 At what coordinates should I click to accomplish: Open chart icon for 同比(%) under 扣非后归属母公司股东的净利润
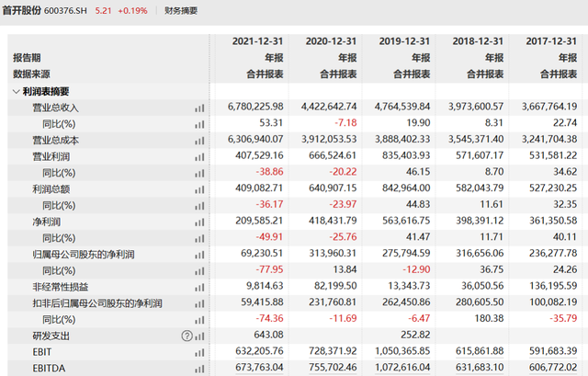199,320
